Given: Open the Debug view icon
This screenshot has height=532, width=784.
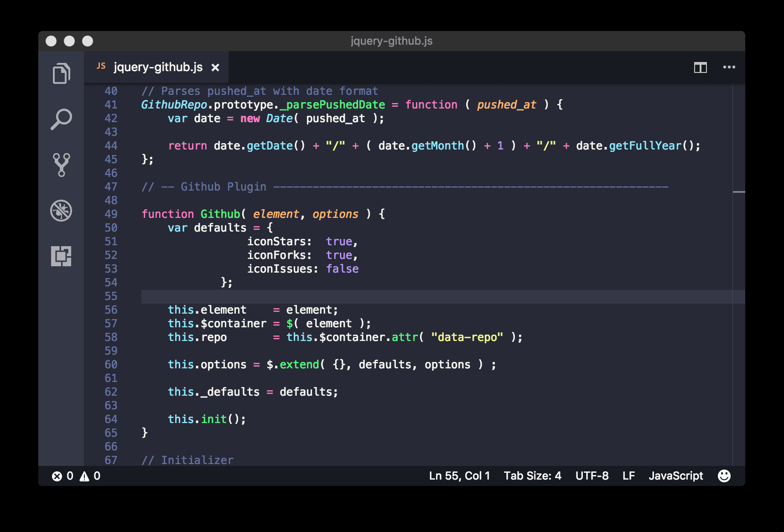Looking at the screenshot, I should pyautogui.click(x=61, y=211).
